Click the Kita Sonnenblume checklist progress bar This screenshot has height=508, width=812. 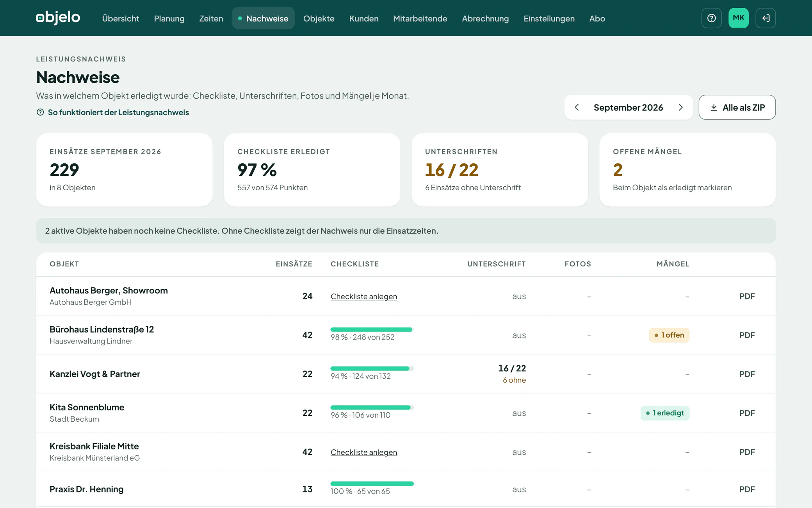pyautogui.click(x=372, y=408)
